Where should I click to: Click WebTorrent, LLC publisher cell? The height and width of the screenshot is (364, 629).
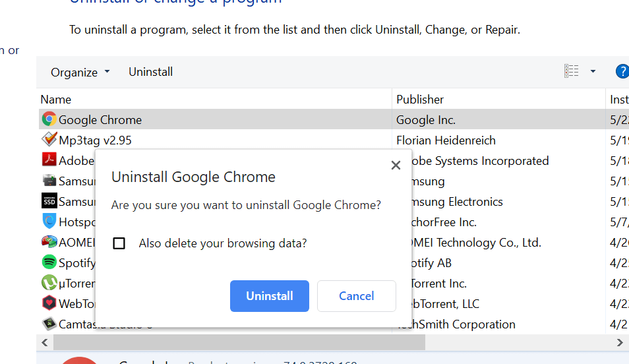pyautogui.click(x=445, y=304)
